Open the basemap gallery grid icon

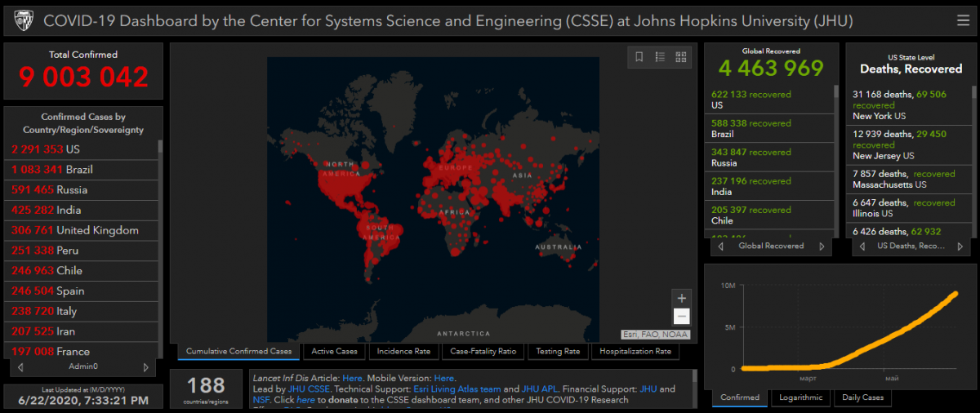681,56
